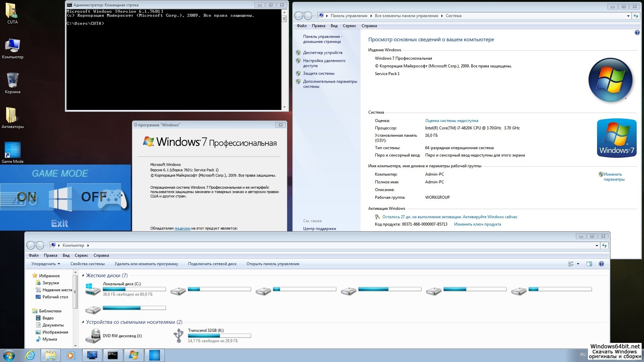Select the Transcend 32GB (K:) USB drive

point(206,330)
